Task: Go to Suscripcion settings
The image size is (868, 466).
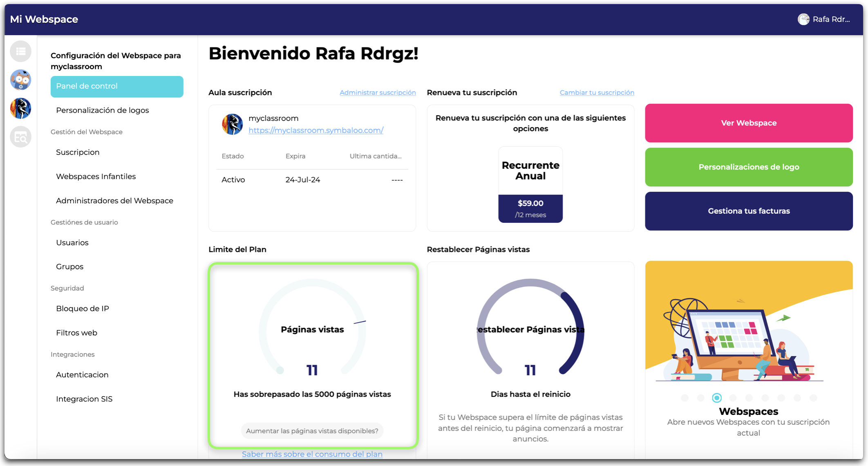Action: coord(78,152)
